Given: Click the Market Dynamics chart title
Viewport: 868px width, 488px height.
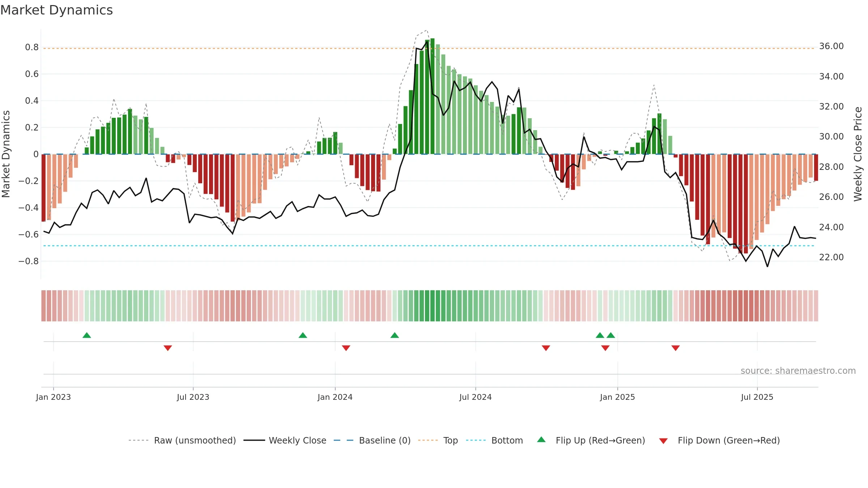Looking at the screenshot, I should click(x=57, y=10).
